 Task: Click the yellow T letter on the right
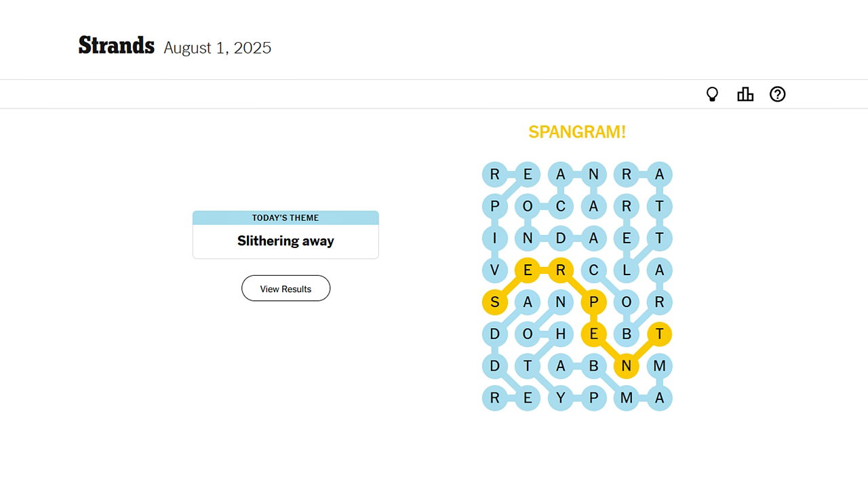(658, 333)
